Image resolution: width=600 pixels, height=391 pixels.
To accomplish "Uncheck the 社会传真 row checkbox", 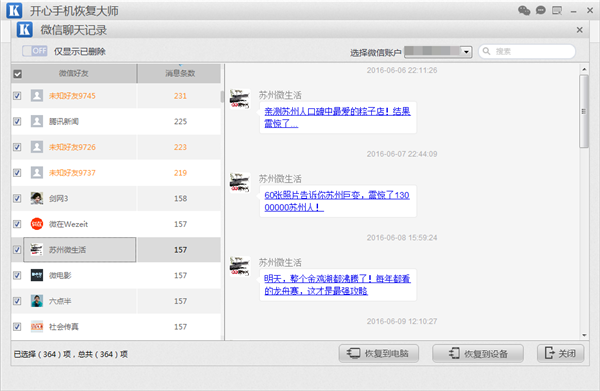I will (x=17, y=326).
